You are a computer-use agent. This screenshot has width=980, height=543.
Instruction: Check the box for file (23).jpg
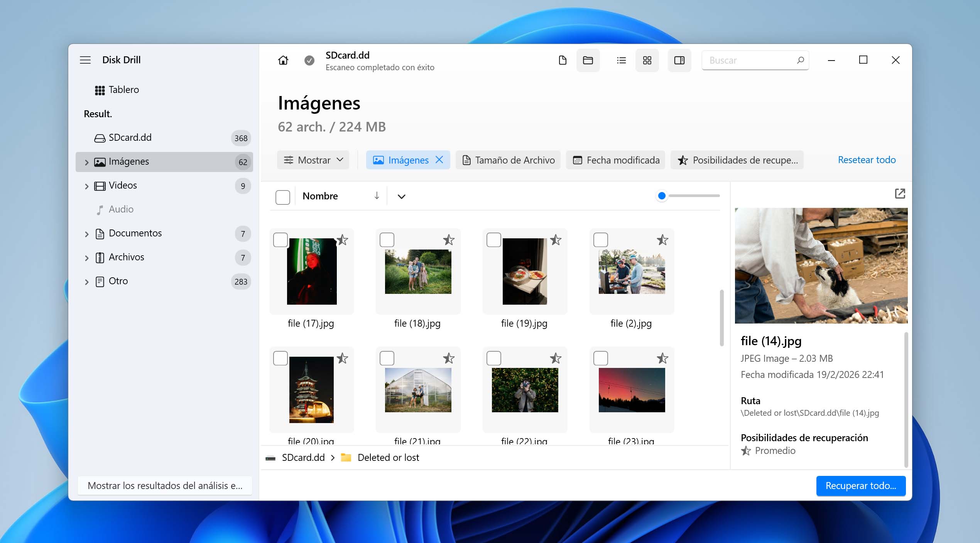(x=601, y=358)
